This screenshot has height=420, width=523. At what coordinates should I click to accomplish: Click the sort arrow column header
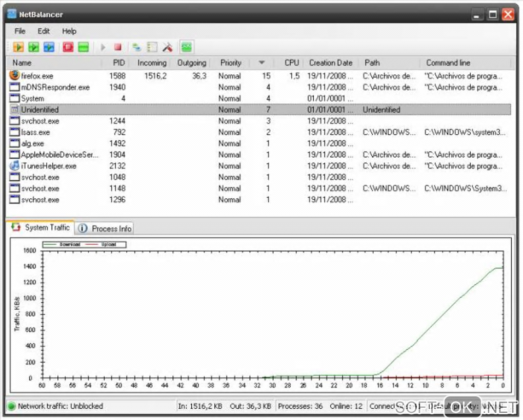tap(262, 62)
